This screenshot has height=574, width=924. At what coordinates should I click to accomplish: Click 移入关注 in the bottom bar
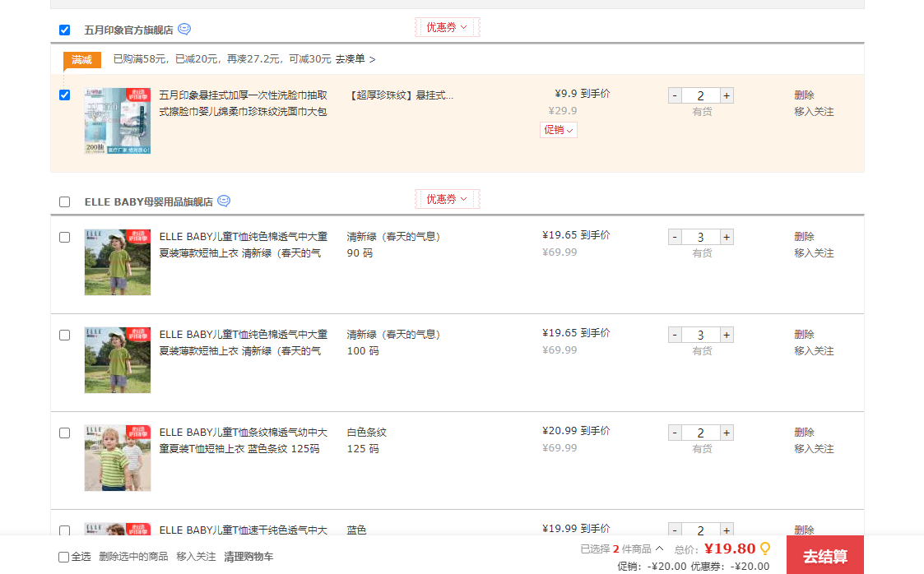coord(196,557)
